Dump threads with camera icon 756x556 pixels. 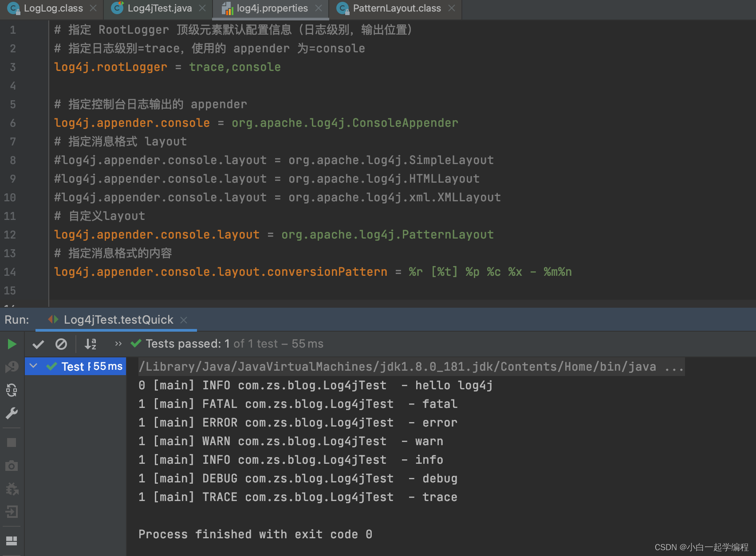click(12, 466)
